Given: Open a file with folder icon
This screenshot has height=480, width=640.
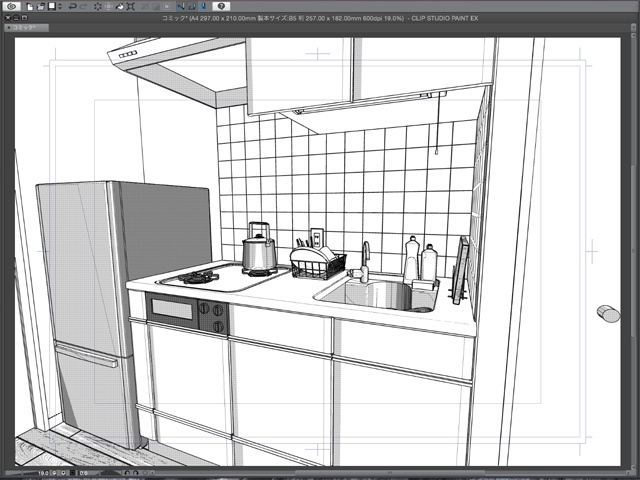Looking at the screenshot, I should click(41, 7).
